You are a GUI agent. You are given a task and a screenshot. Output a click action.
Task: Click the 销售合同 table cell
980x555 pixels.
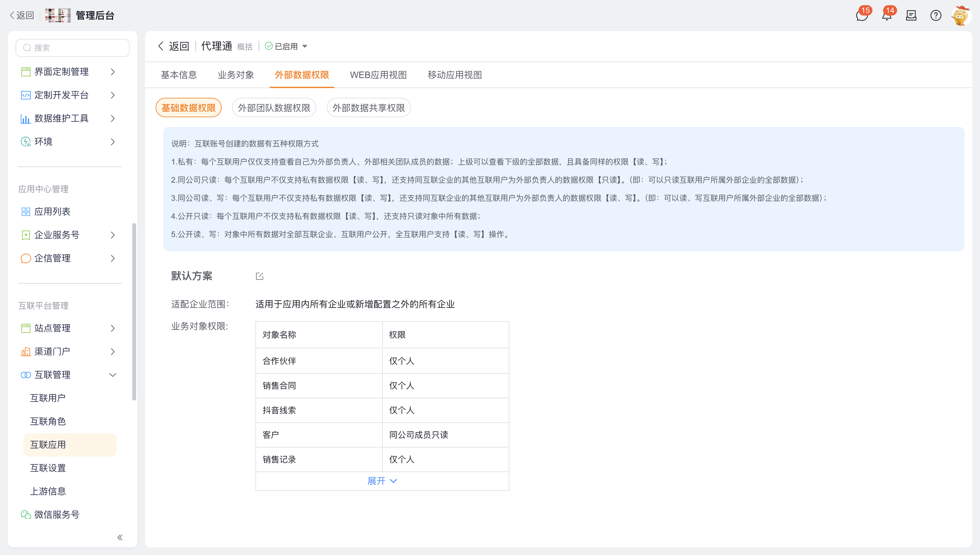[x=319, y=386]
